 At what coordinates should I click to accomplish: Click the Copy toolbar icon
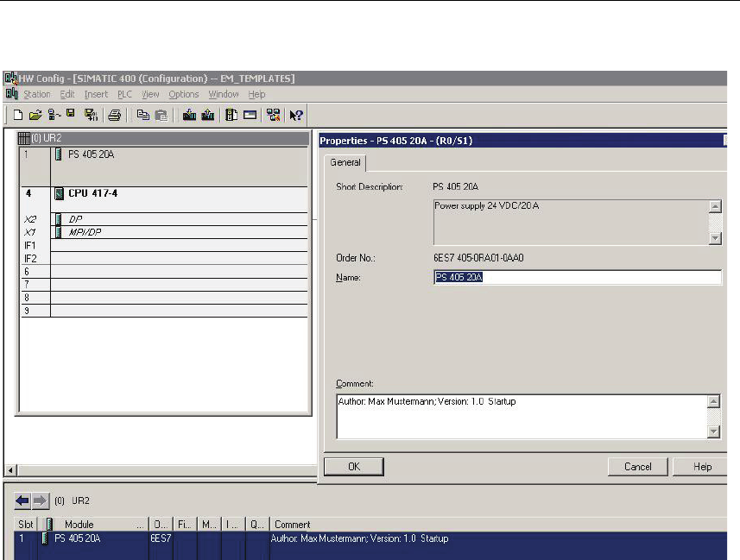142,115
